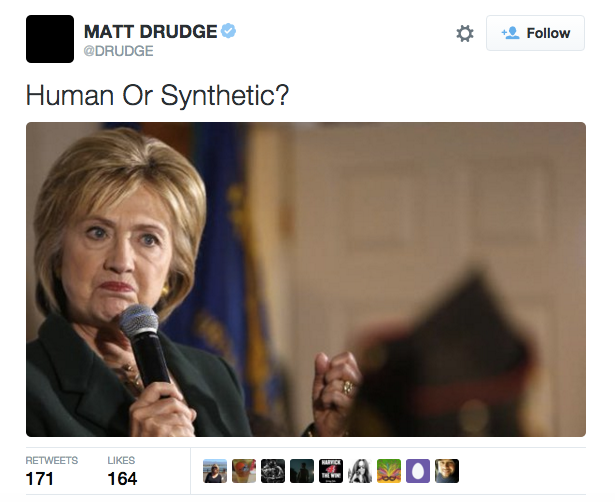
Task: Open the Harvick 4 The Win avatar
Action: [331, 471]
